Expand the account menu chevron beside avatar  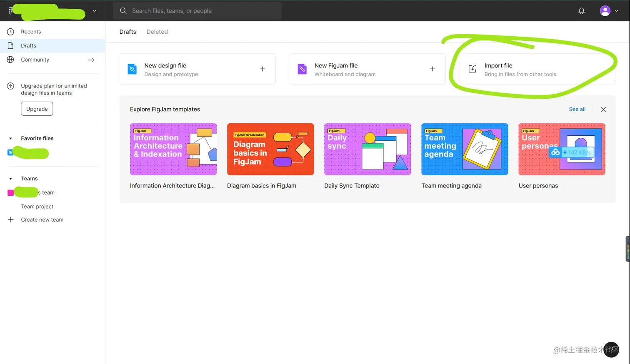pos(617,11)
